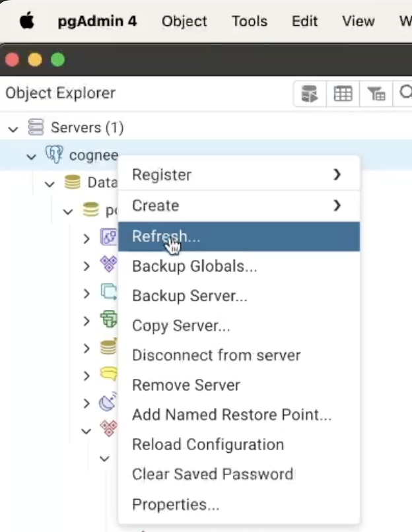Open the Create submenu
412x532 pixels.
tap(238, 206)
